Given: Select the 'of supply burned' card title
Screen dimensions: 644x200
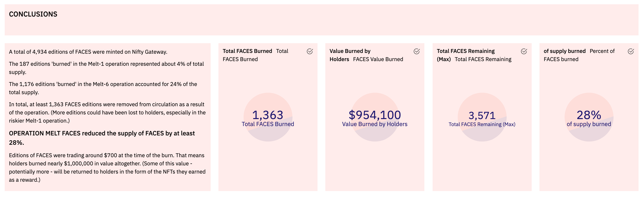Looking at the screenshot, I should point(564,51).
